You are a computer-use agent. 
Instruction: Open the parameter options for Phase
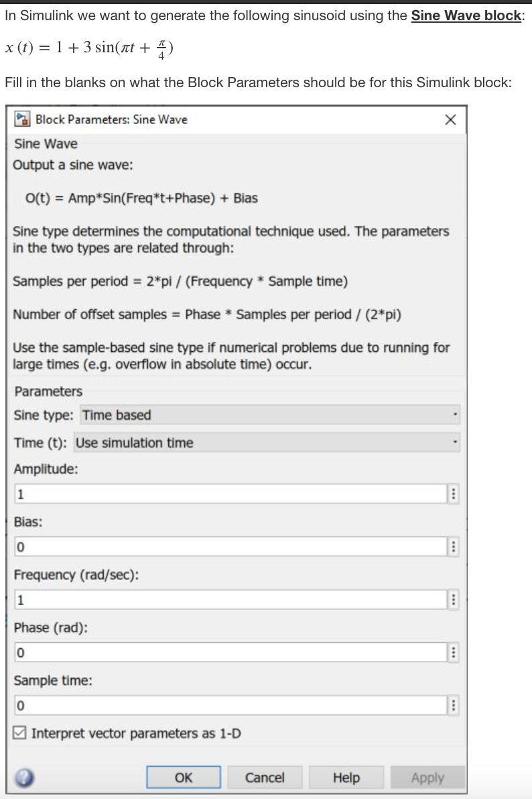pos(453,652)
